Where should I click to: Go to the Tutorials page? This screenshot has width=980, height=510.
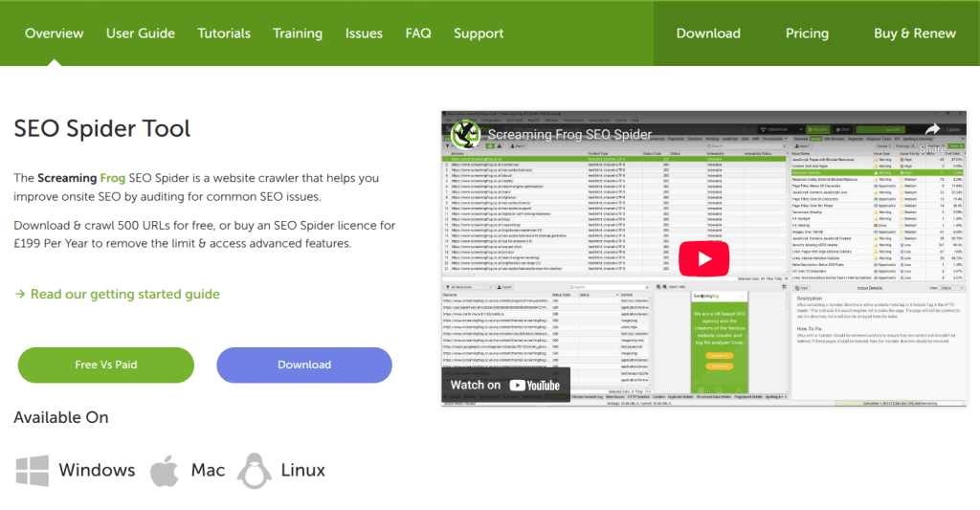(224, 33)
